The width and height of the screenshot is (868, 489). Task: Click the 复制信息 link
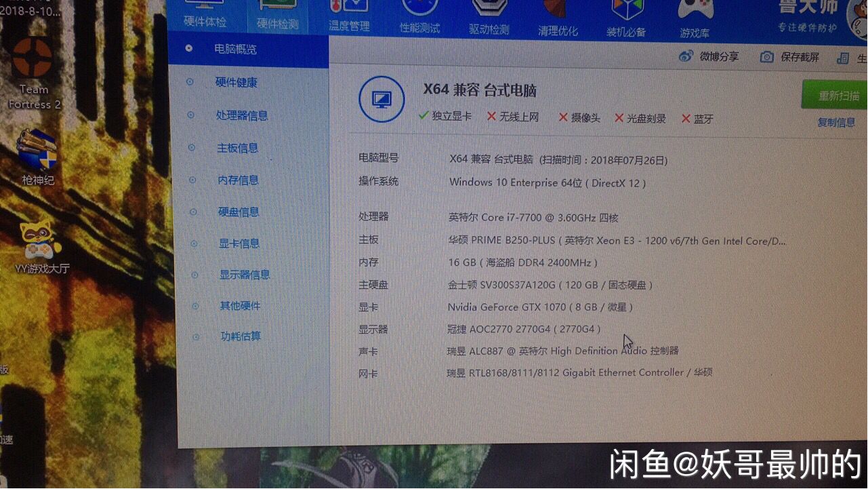pos(836,123)
